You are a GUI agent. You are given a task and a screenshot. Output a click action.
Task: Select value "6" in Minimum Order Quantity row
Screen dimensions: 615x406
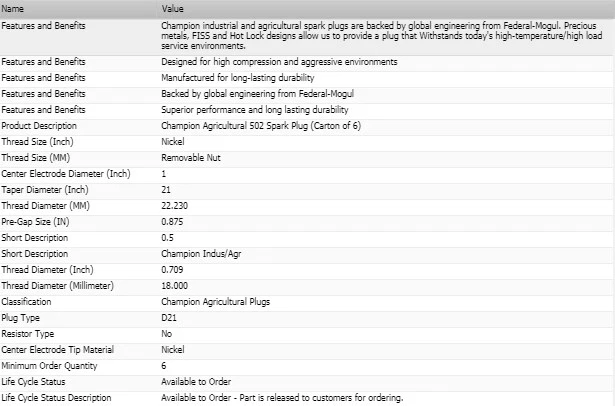click(x=164, y=366)
